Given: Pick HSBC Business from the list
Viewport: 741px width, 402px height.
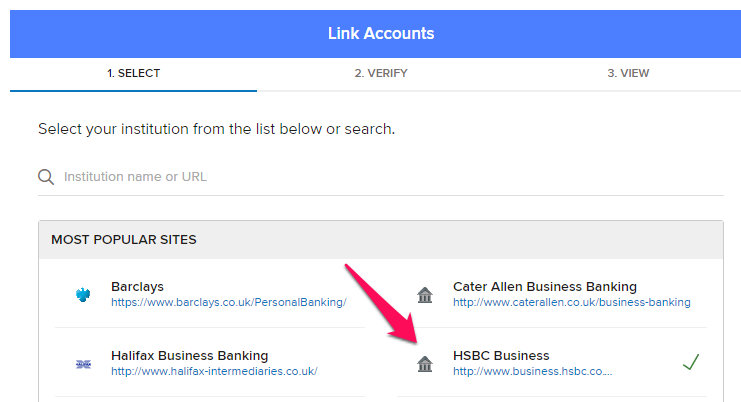Looking at the screenshot, I should click(x=501, y=356).
